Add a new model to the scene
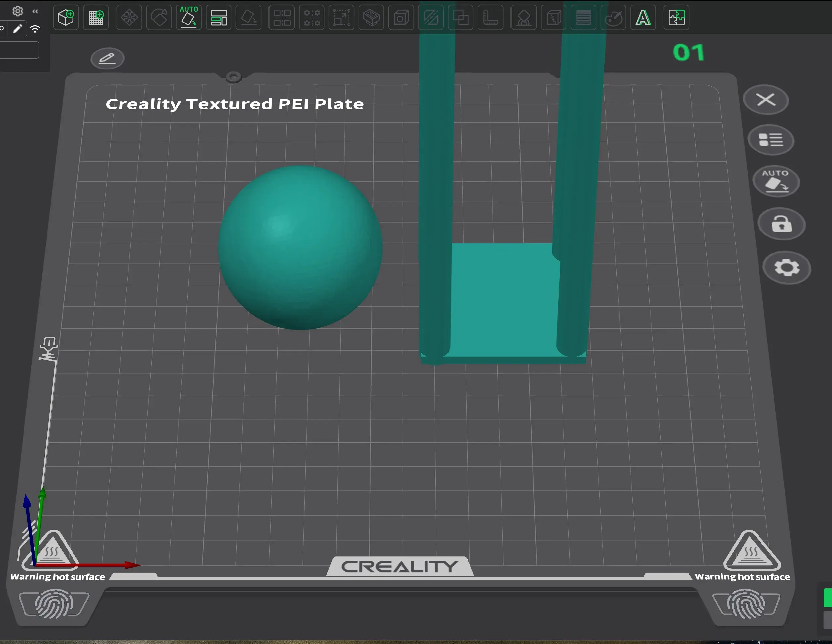The width and height of the screenshot is (832, 644). click(x=66, y=17)
